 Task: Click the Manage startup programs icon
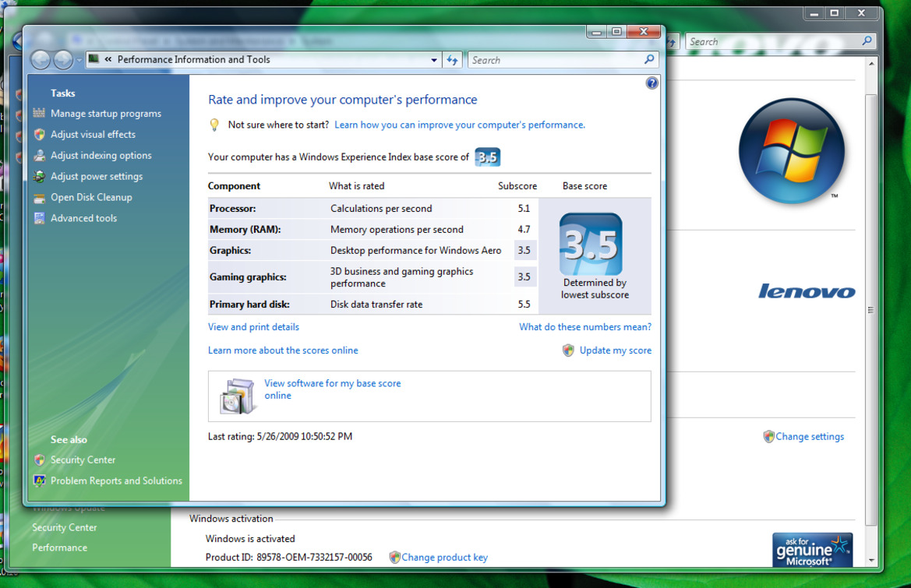coord(39,113)
